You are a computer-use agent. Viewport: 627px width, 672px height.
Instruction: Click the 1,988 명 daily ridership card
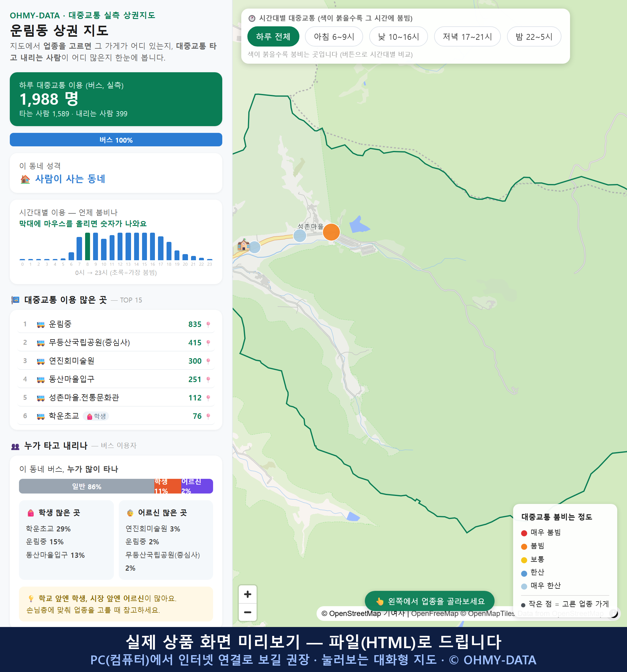(x=116, y=99)
